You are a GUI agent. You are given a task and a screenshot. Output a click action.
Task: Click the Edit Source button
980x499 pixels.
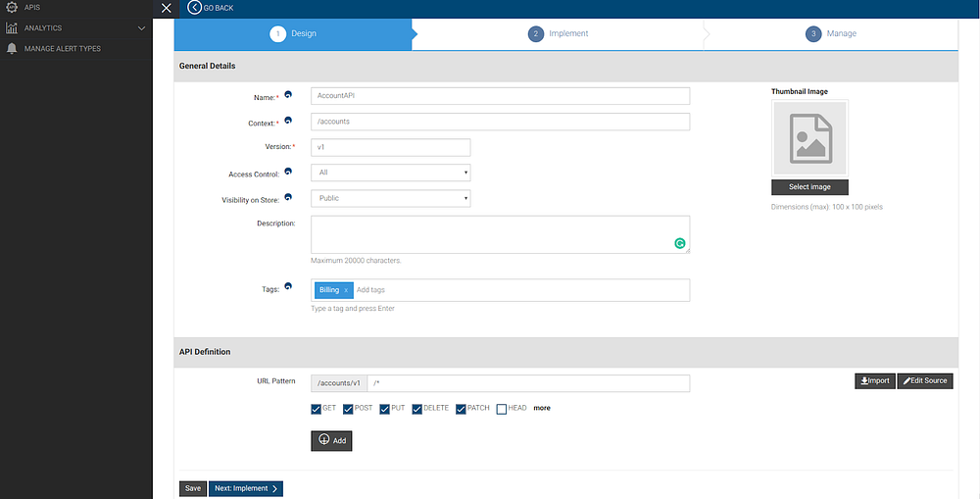pos(925,380)
